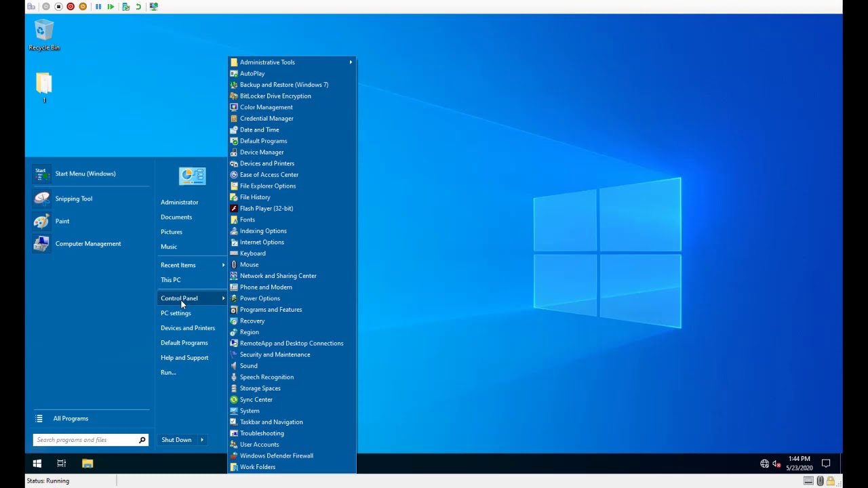Viewport: 868px width, 488px height.
Task: Click the keyboard icon in VM status bar
Action: click(808, 481)
